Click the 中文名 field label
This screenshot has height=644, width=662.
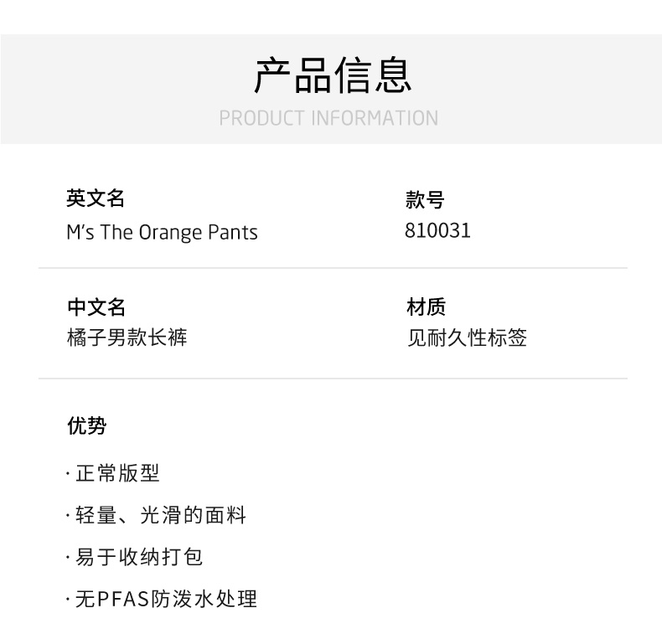(96, 307)
